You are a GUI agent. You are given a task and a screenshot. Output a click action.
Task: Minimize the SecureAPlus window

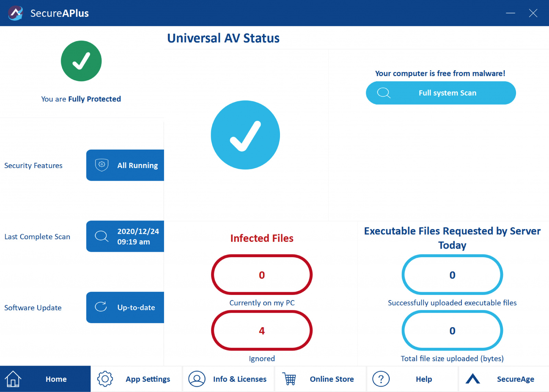pyautogui.click(x=511, y=13)
